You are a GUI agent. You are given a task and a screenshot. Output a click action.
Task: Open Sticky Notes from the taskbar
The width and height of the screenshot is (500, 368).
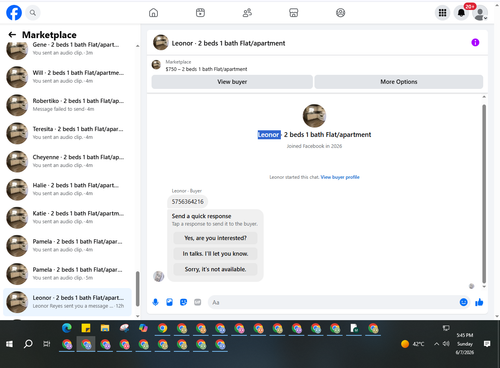coord(86,328)
